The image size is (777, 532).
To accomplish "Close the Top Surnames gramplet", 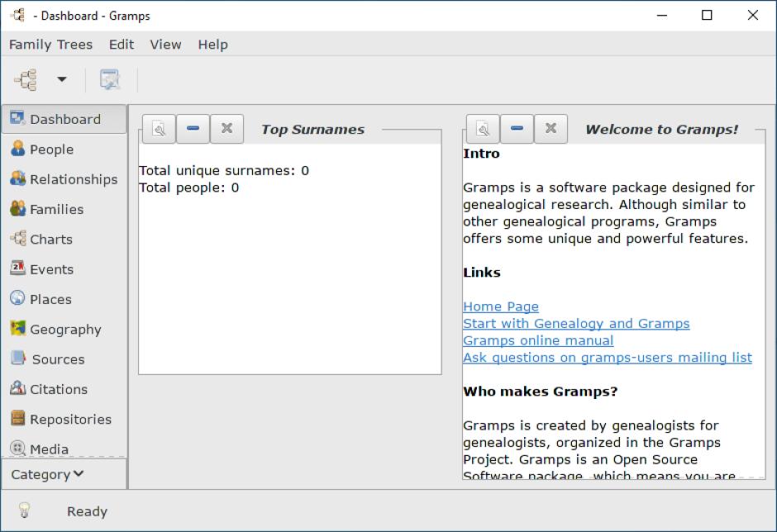I will click(x=227, y=129).
